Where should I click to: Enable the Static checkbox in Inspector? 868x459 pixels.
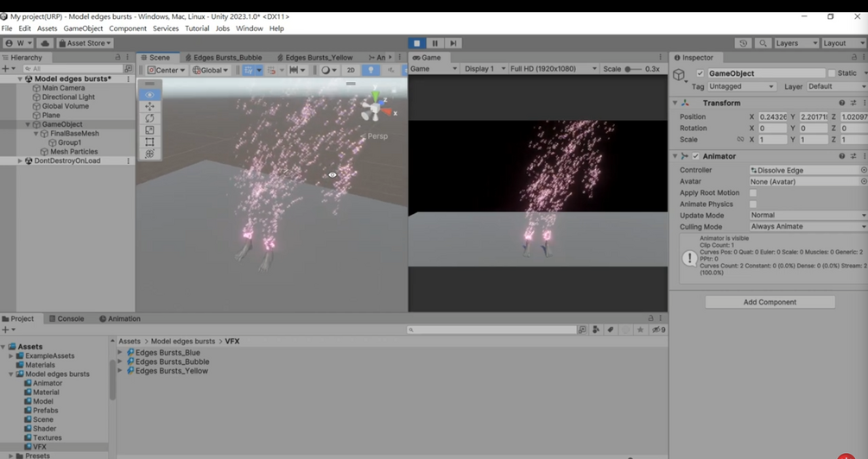[x=832, y=73]
